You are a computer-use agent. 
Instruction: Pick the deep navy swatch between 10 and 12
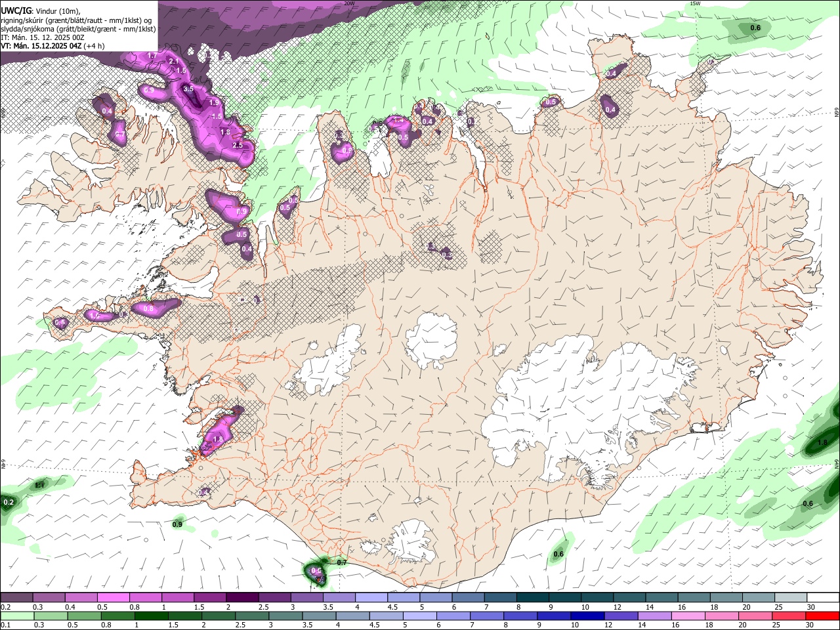pyautogui.click(x=587, y=616)
